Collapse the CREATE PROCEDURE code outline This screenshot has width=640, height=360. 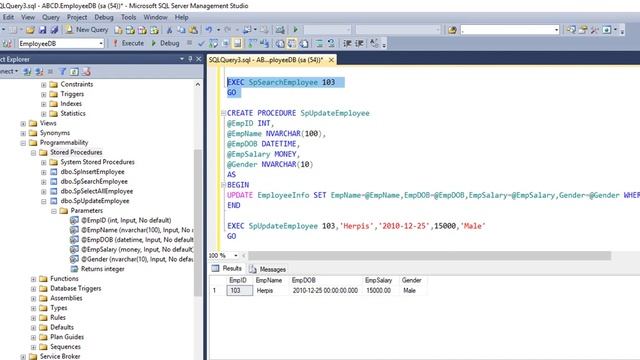tap(223, 113)
